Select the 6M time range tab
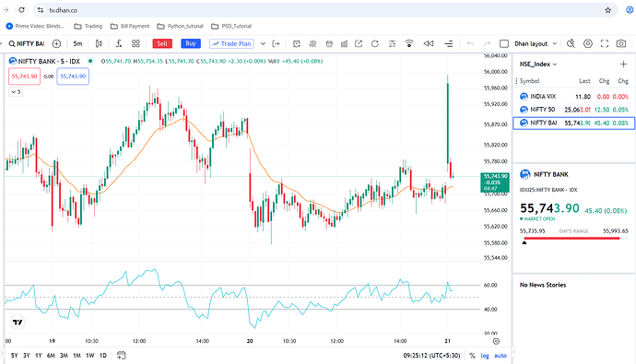The image size is (636, 364). pyautogui.click(x=51, y=356)
